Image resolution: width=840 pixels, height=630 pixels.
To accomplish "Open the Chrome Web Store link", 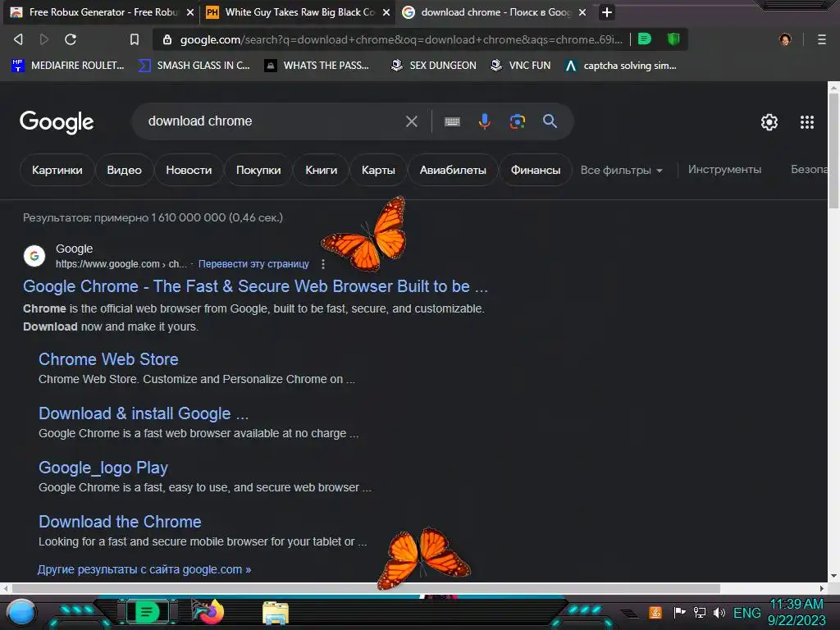I will pyautogui.click(x=108, y=359).
